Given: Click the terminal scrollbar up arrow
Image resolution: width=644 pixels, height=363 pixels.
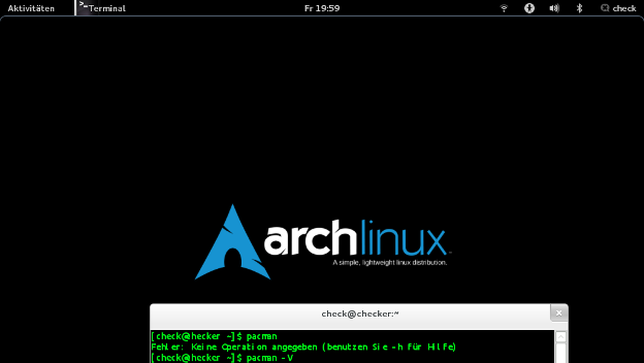Looking at the screenshot, I should coord(561,336).
